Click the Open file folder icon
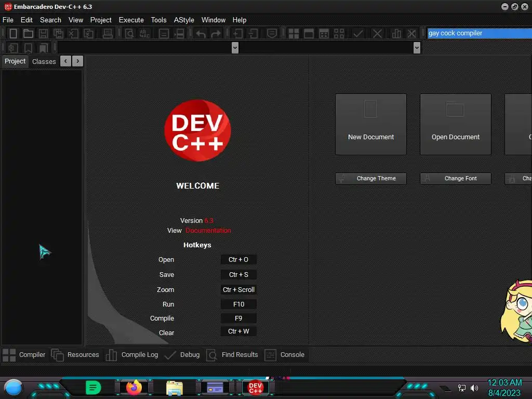 click(x=28, y=33)
